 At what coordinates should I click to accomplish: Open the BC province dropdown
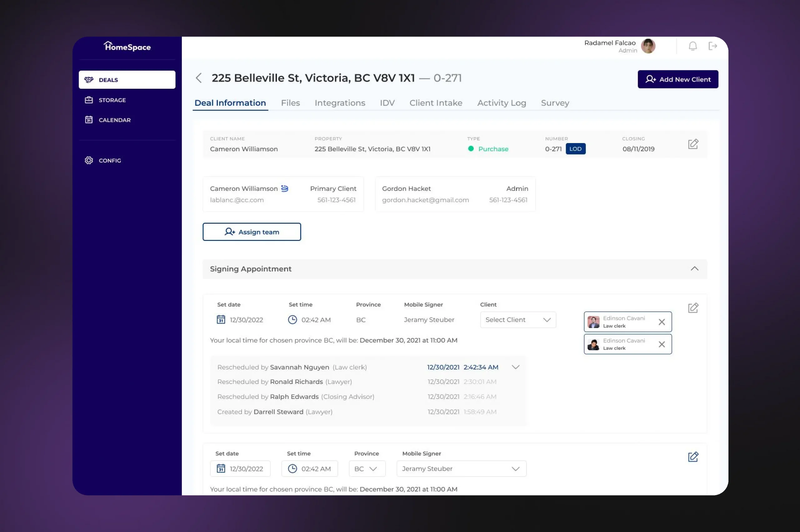[367, 469]
